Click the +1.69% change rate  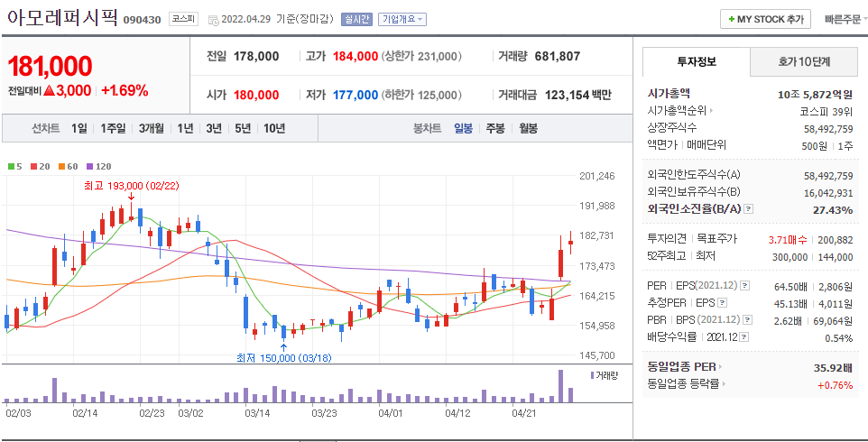pyautogui.click(x=125, y=91)
